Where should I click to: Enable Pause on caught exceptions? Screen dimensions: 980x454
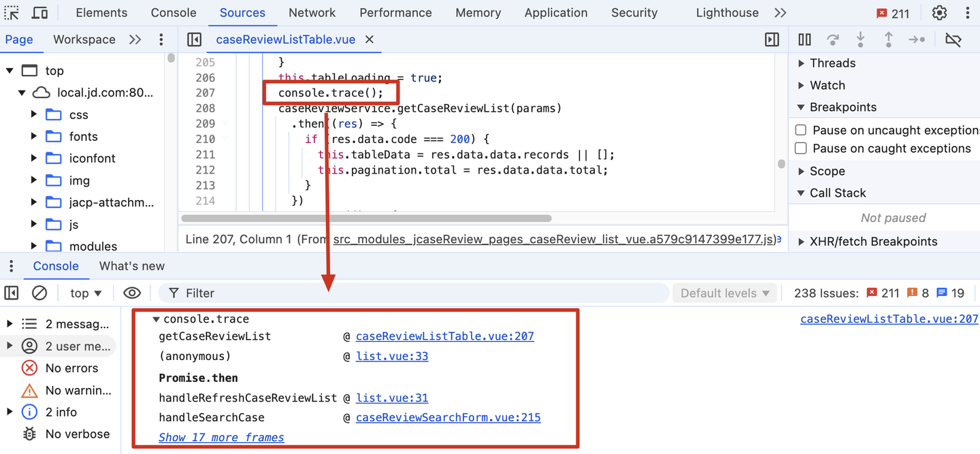pyautogui.click(x=801, y=148)
